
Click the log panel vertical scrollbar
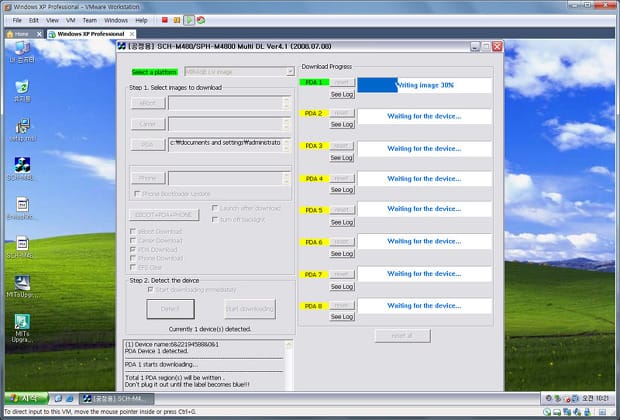click(289, 366)
